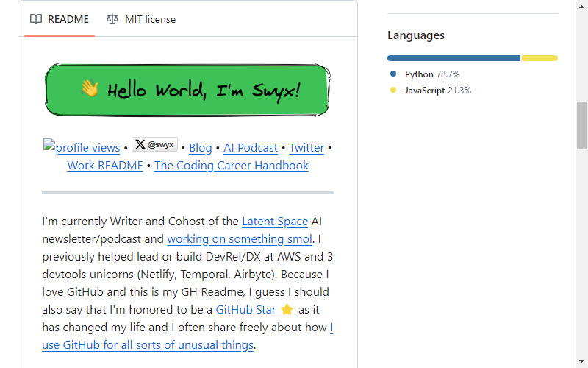Click the scrollbar down arrow

point(581,361)
